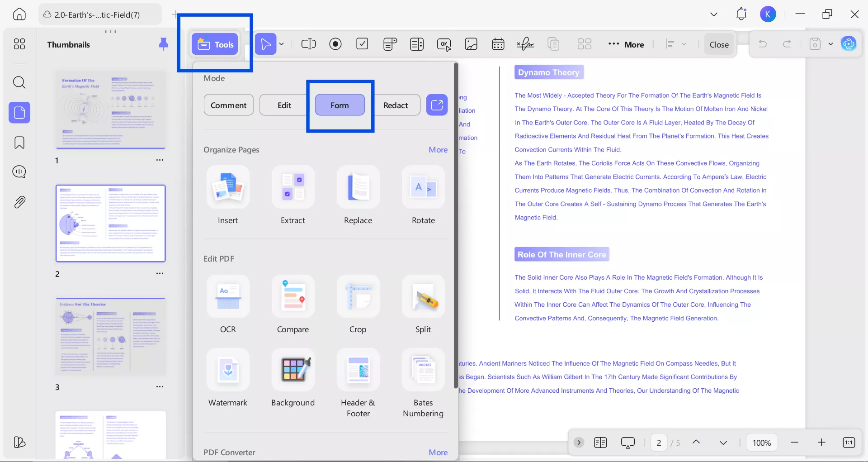868x462 pixels.
Task: Open the Rotate pages tool
Action: [x=423, y=195]
